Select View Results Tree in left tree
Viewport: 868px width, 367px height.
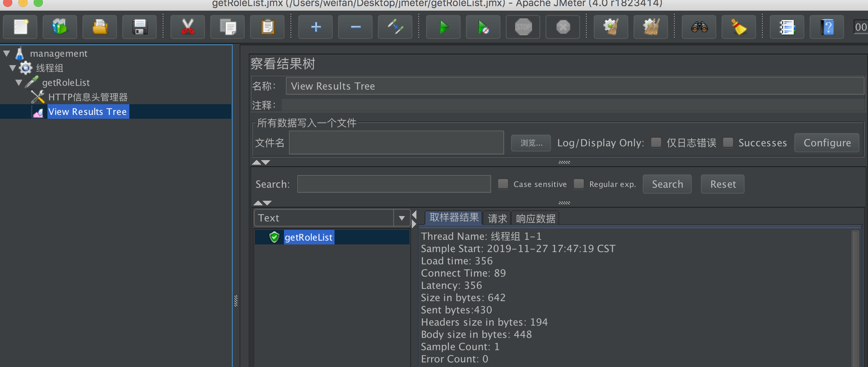(88, 112)
